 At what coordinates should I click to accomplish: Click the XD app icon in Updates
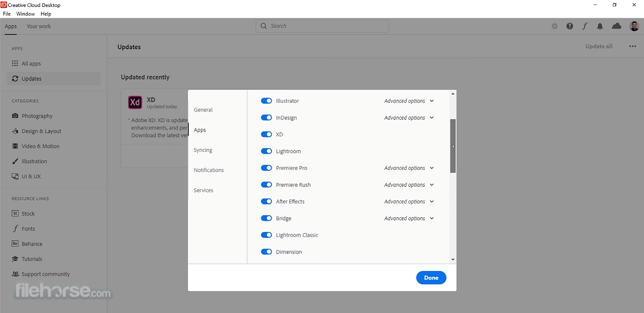point(135,102)
